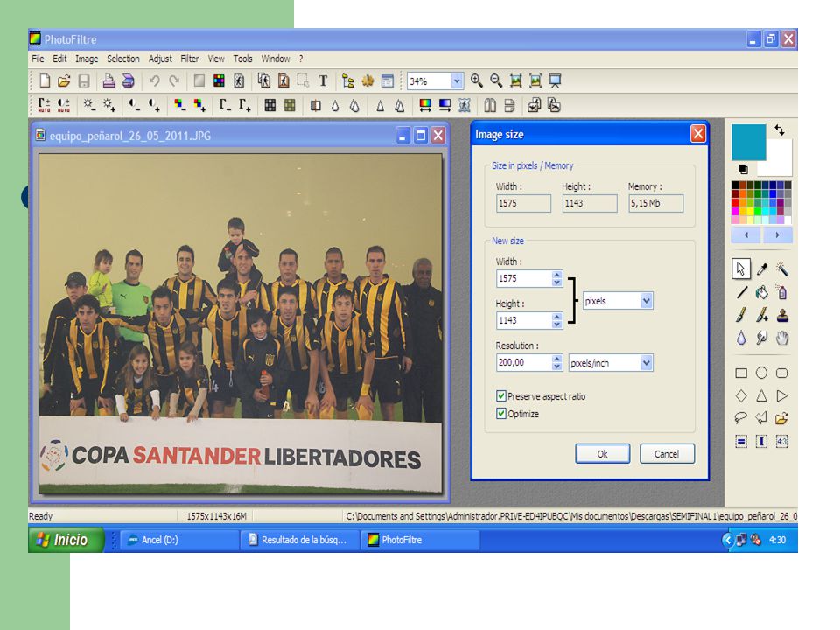Open the Tools menu

(x=242, y=59)
